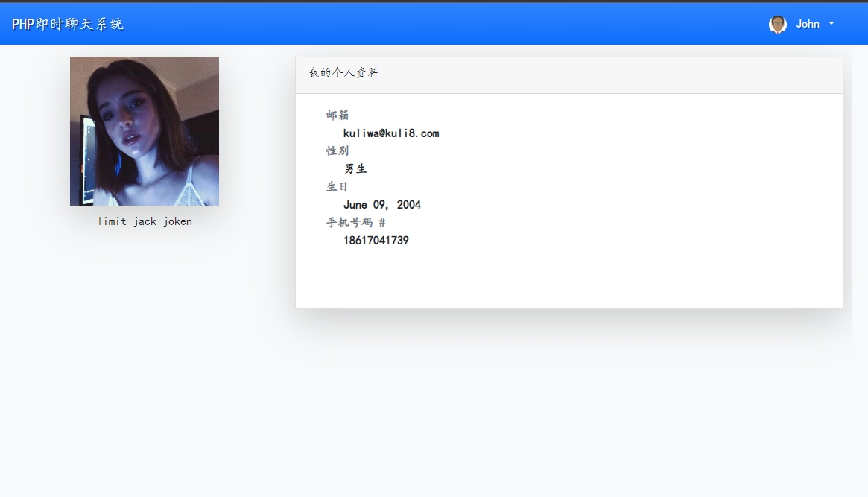Click the "limit jack joken" name caption
868x497 pixels.
(x=145, y=221)
